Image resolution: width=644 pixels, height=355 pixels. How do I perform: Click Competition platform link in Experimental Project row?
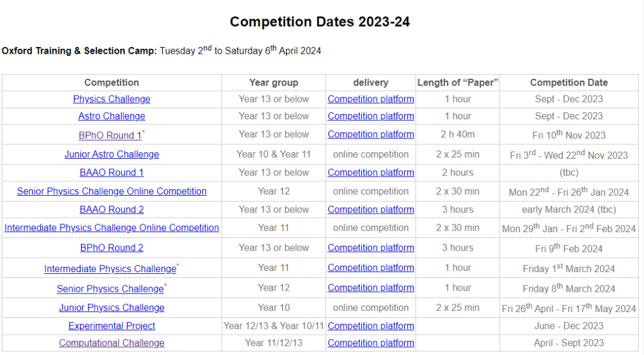(371, 326)
